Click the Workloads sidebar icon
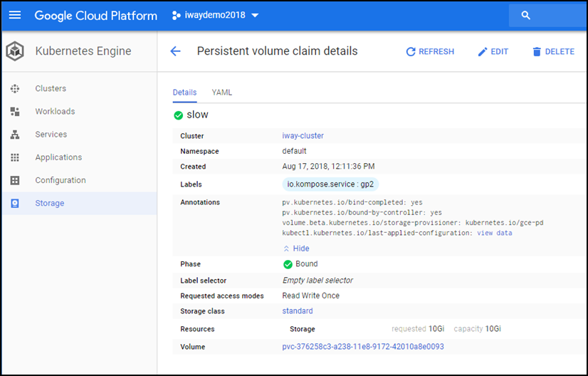 tap(15, 112)
